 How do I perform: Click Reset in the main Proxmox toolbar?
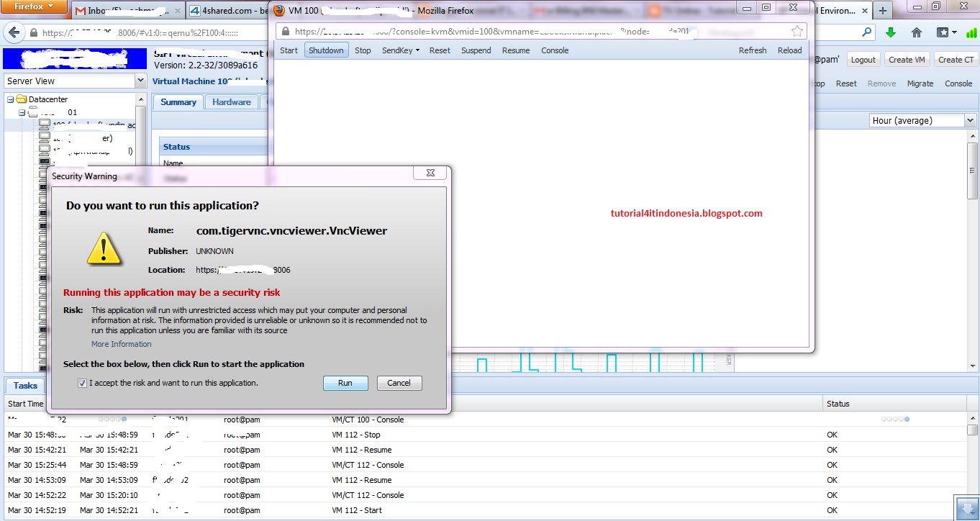(846, 83)
